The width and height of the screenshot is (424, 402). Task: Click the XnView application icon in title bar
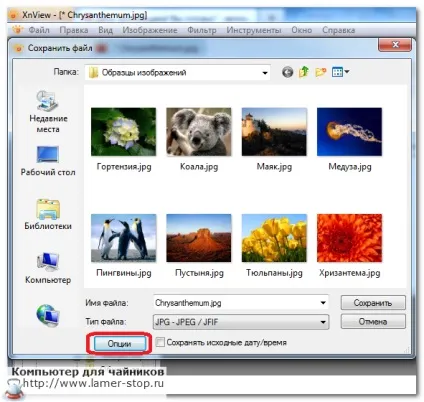click(14, 15)
